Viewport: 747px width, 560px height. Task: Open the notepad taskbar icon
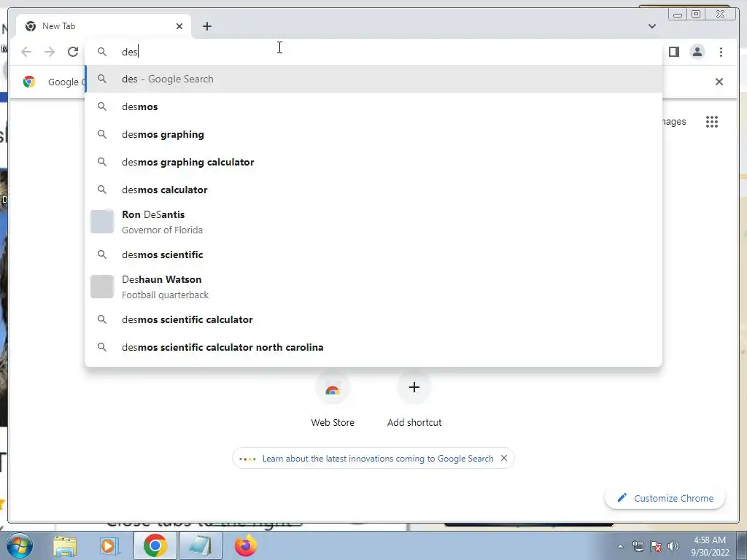[200, 545]
